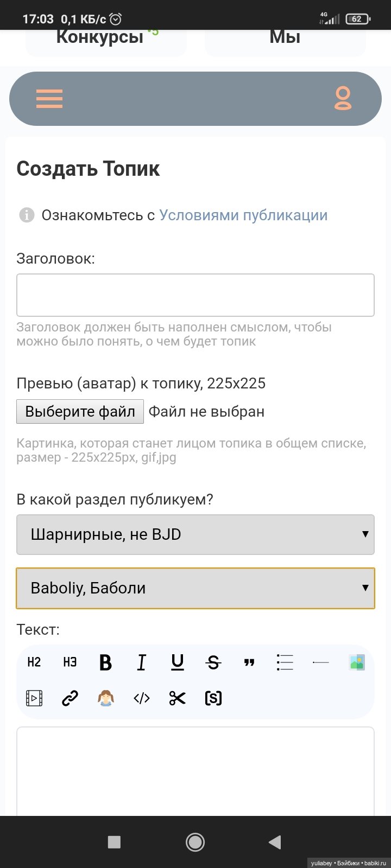The width and height of the screenshot is (391, 868).
Task: Add a hyperlink to the text
Action: tap(70, 698)
